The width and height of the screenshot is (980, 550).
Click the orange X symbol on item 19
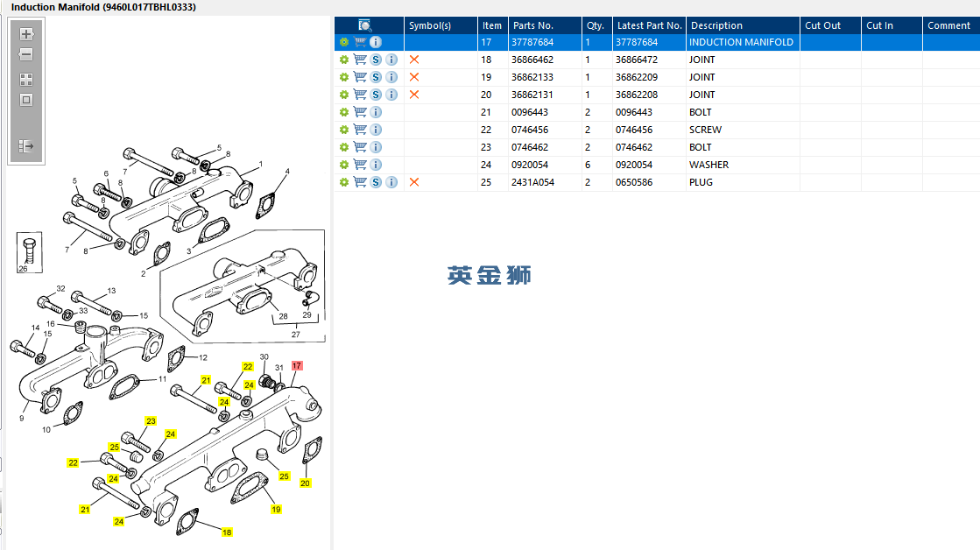413,77
